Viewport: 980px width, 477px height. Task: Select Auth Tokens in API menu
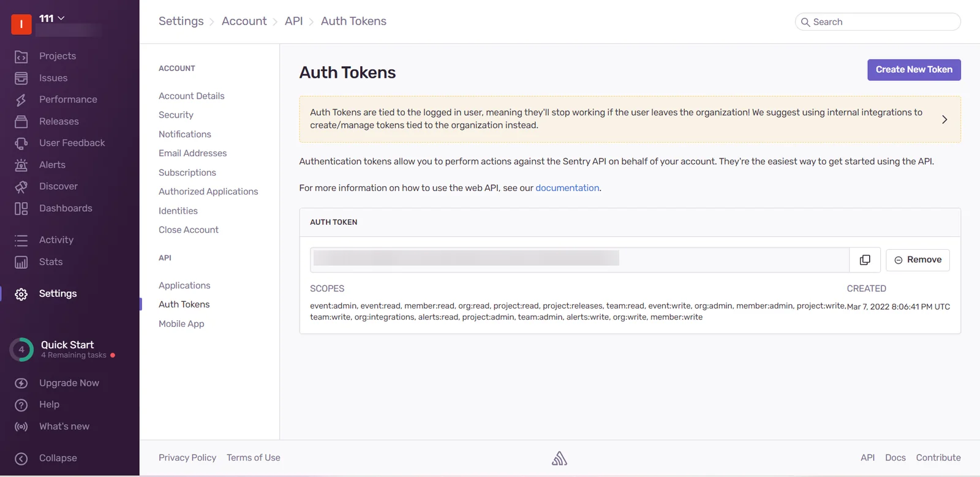point(184,304)
